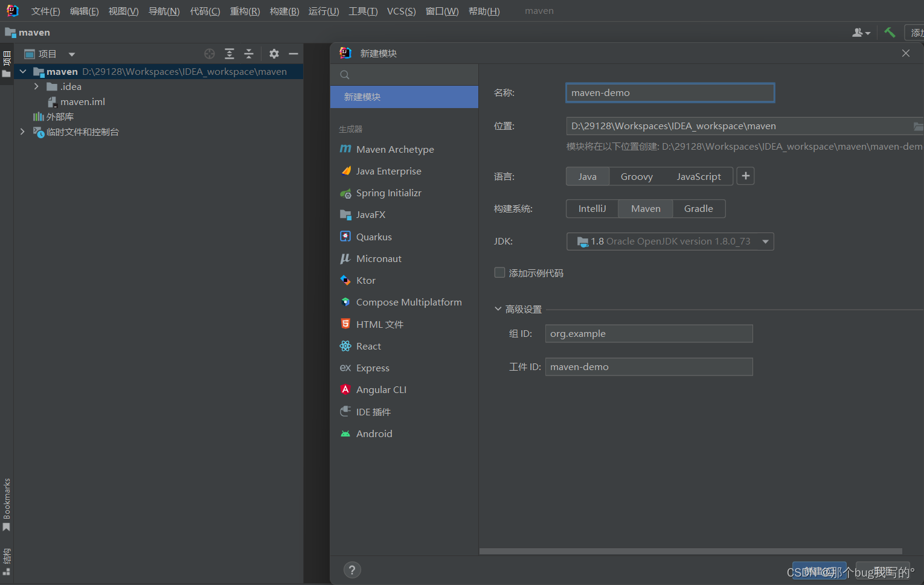This screenshot has width=924, height=585.
Task: Open 编辑(E) menu
Action: click(85, 11)
